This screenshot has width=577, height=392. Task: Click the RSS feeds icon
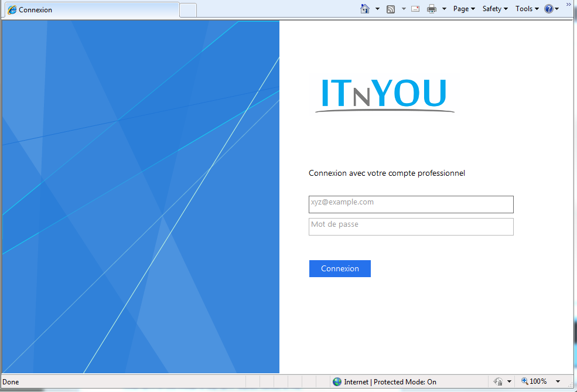tap(391, 9)
